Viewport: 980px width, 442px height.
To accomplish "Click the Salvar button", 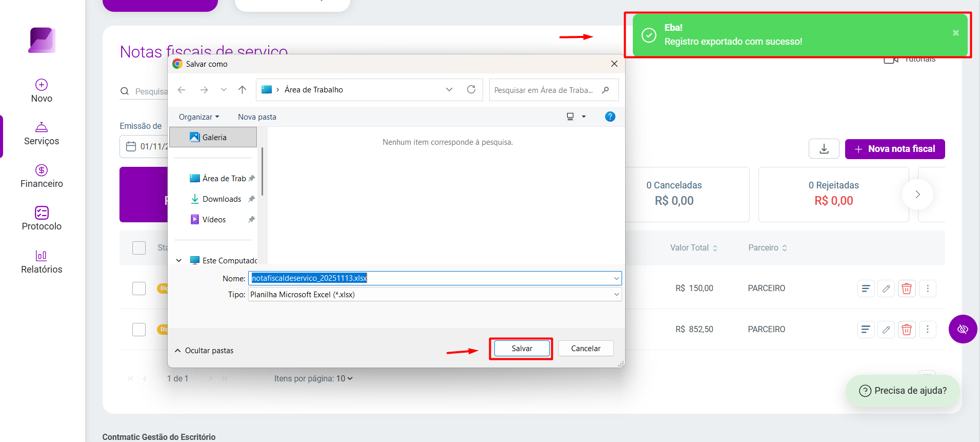I will (x=522, y=349).
